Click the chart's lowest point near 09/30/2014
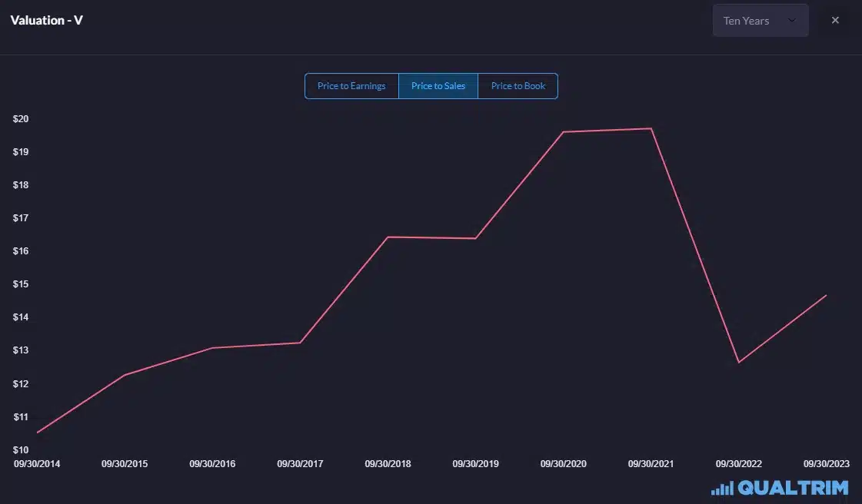This screenshot has width=862, height=504. pyautogui.click(x=37, y=434)
